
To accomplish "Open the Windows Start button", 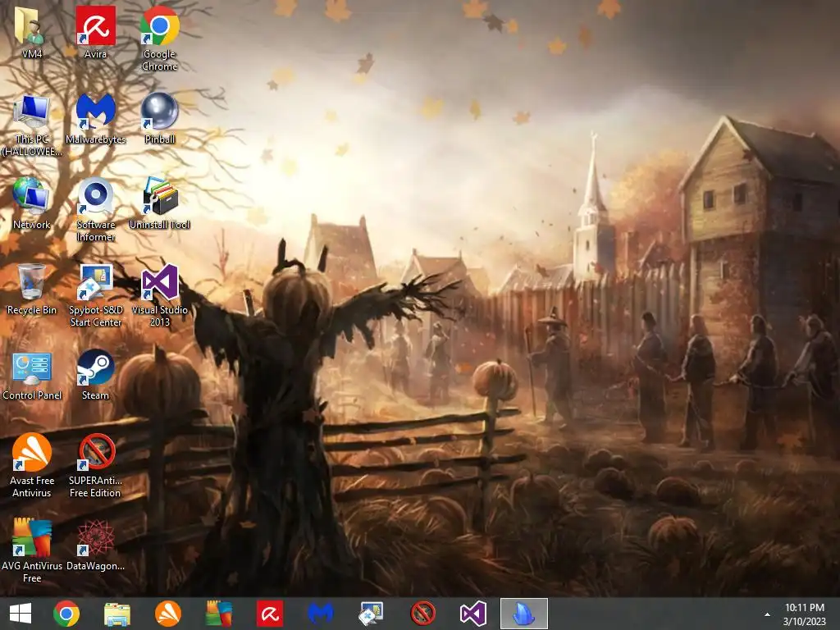I will click(x=21, y=614).
